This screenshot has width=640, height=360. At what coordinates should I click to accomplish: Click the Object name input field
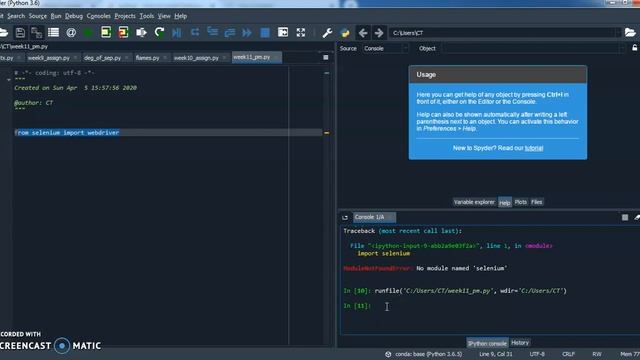[x=531, y=48]
